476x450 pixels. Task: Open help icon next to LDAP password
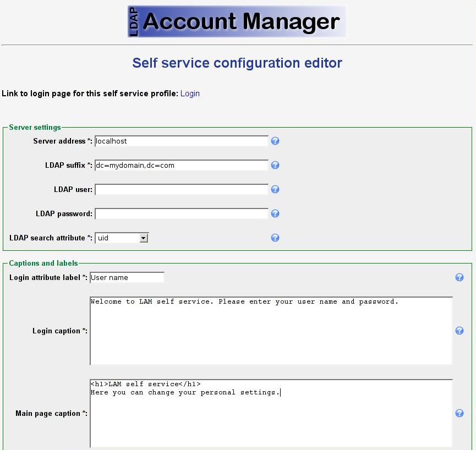275,214
